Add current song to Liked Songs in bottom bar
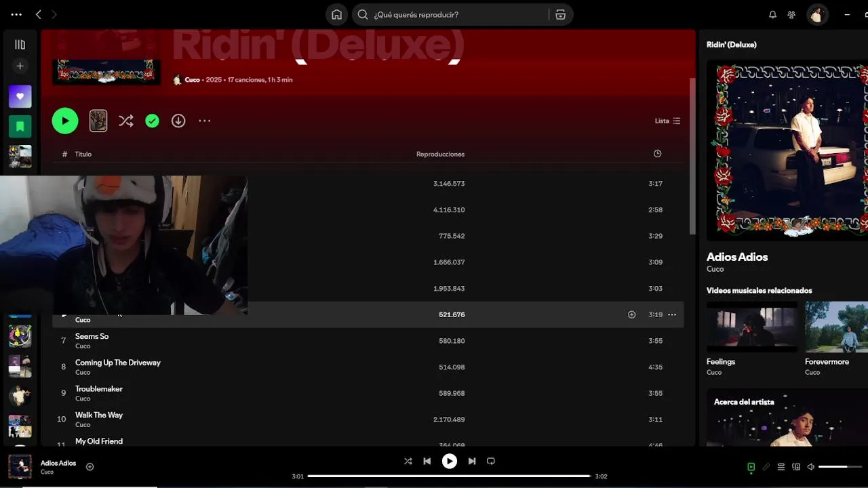Viewport: 868px width, 488px height. pyautogui.click(x=90, y=466)
